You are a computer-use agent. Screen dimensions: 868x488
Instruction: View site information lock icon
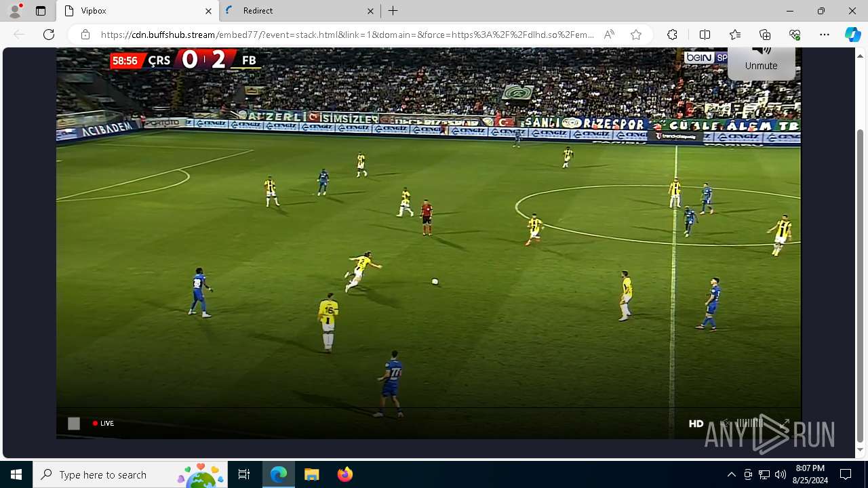click(85, 35)
